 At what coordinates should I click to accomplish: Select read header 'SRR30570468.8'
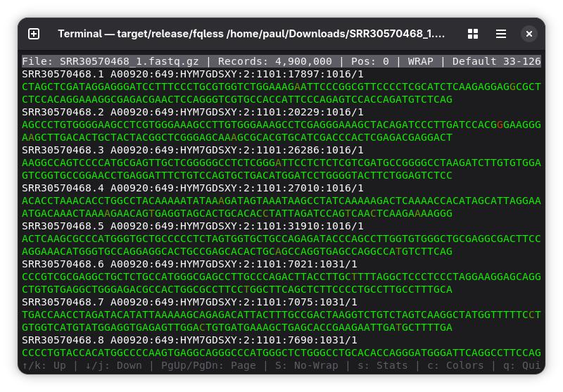point(189,341)
